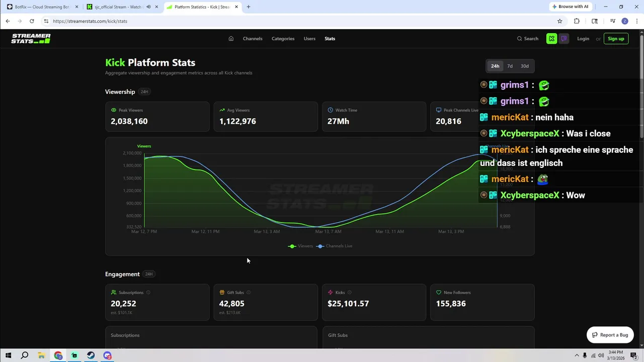Click Kicks value $25,101.57
Screen dimensions: 644x362
(348, 304)
